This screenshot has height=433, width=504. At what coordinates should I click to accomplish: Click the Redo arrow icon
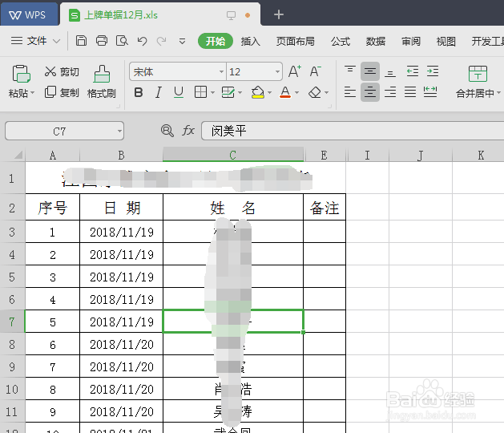[x=161, y=41]
